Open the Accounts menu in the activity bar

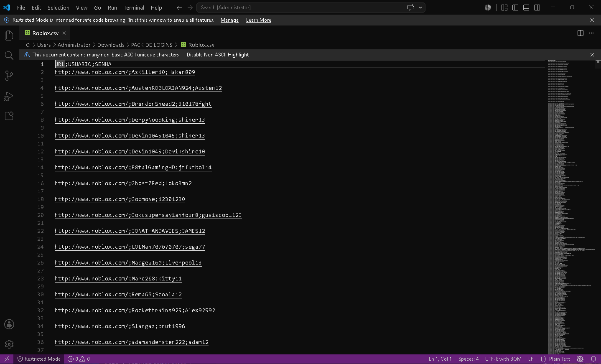point(9,324)
